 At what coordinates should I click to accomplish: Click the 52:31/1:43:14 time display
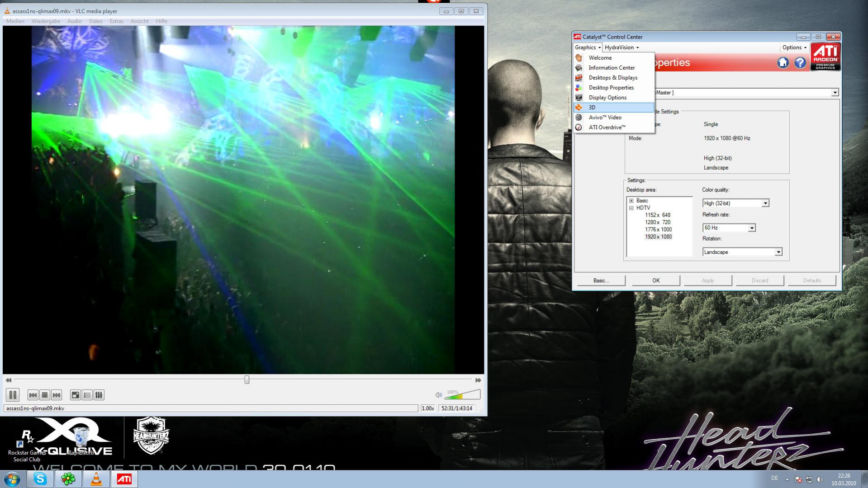pos(457,408)
